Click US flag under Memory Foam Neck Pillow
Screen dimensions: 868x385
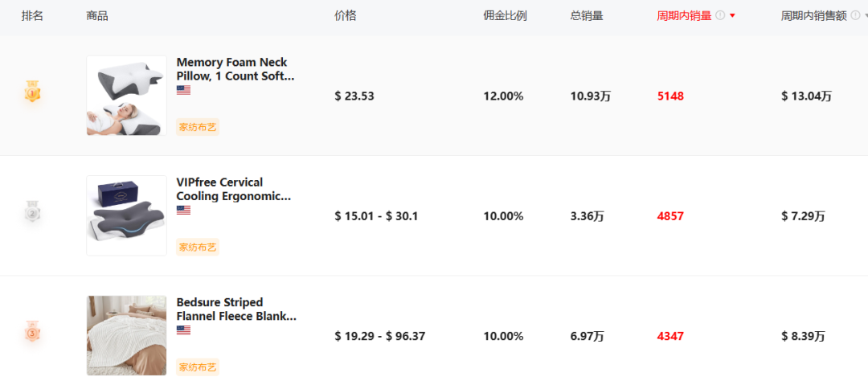tap(184, 90)
